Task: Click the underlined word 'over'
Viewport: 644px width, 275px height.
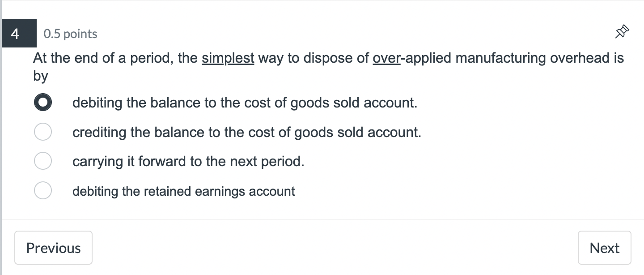Action: tap(386, 58)
